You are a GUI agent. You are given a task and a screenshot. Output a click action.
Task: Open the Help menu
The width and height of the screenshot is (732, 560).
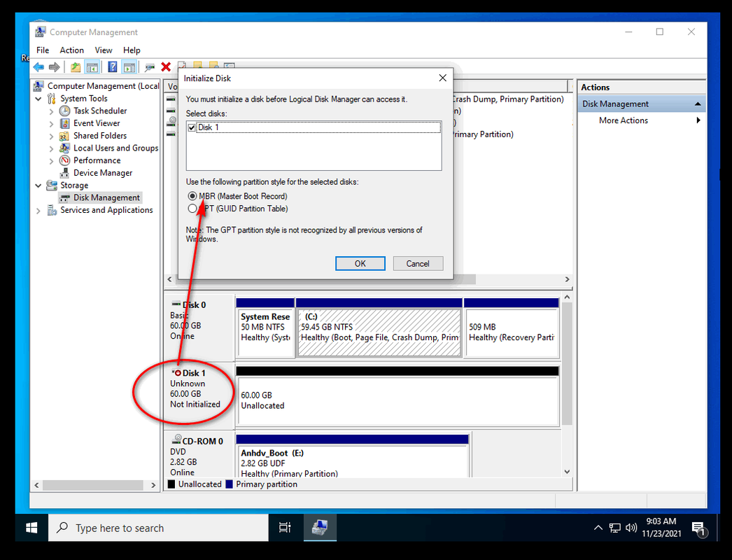coord(132,50)
